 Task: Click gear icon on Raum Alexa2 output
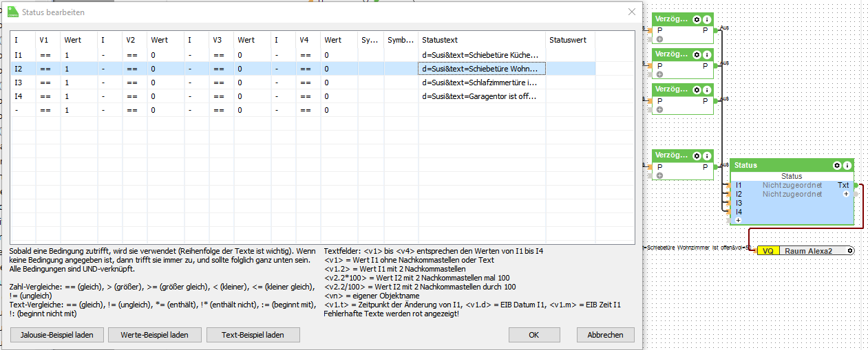[x=850, y=252]
